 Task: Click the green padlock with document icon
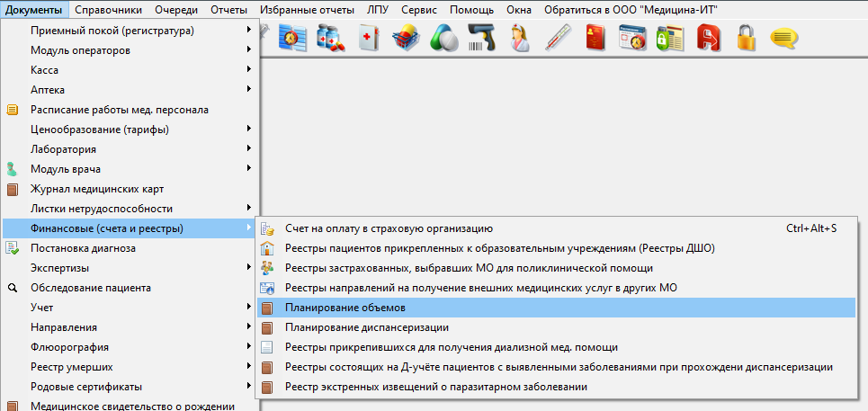pos(670,39)
